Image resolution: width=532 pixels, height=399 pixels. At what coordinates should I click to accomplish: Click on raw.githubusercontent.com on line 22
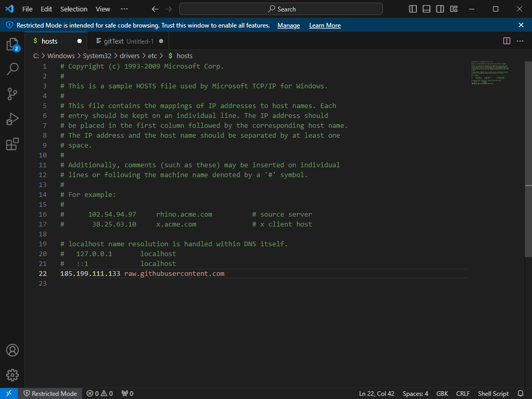(175, 273)
